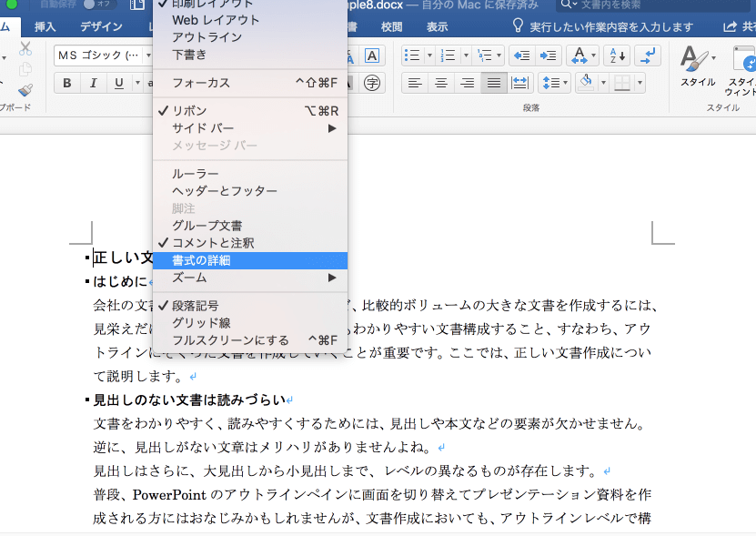Click the 実行したい作業内容を入力します box
The height and width of the screenshot is (536, 756).
click(x=604, y=27)
